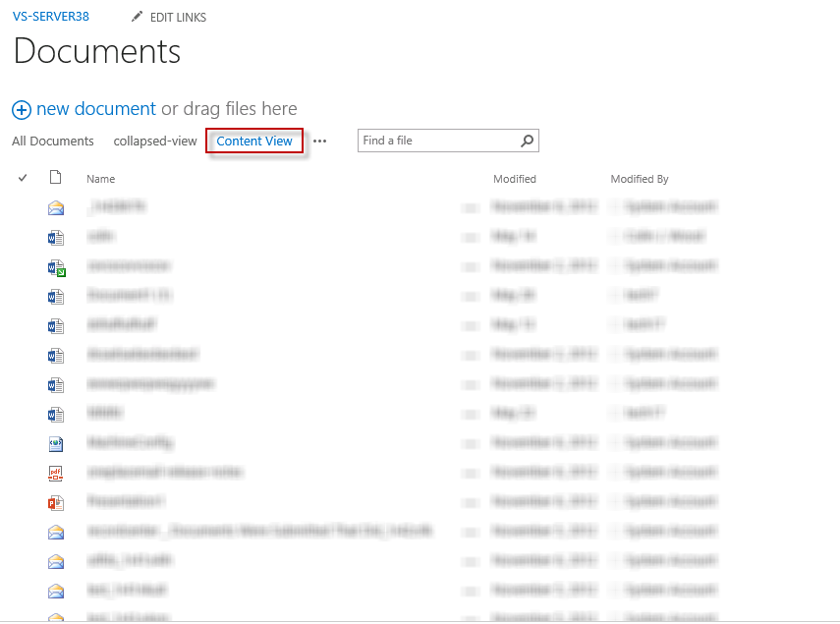Open the Modified column header menu
Screen dimensions: 840x624
coord(514,179)
